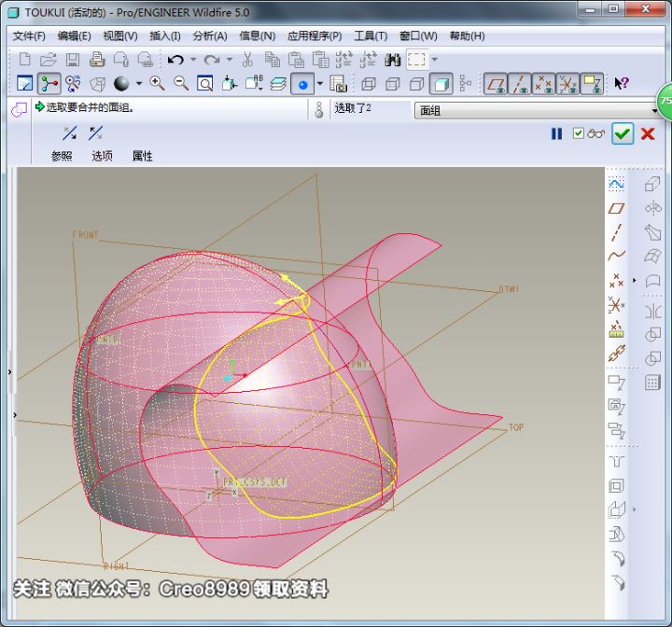Image resolution: width=672 pixels, height=627 pixels.
Task: Toggle datum planes display
Action: click(x=497, y=84)
